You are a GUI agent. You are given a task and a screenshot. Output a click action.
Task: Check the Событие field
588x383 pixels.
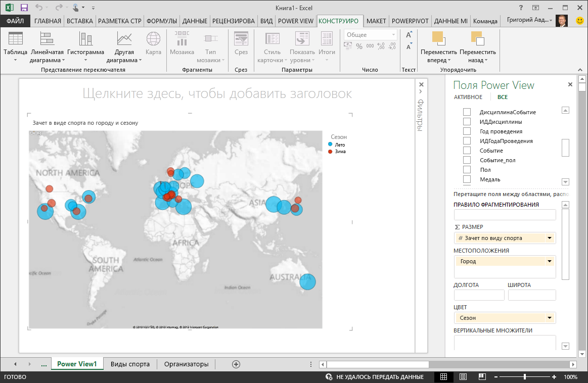pos(467,150)
